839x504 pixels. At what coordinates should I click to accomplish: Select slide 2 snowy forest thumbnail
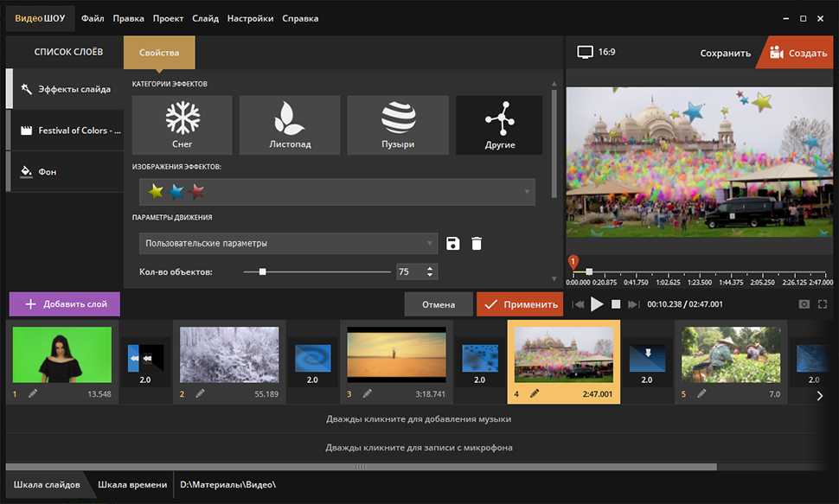pyautogui.click(x=229, y=354)
